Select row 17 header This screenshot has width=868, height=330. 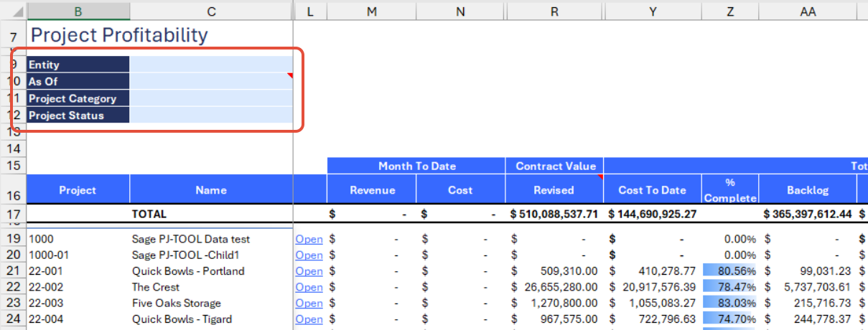[13, 214]
